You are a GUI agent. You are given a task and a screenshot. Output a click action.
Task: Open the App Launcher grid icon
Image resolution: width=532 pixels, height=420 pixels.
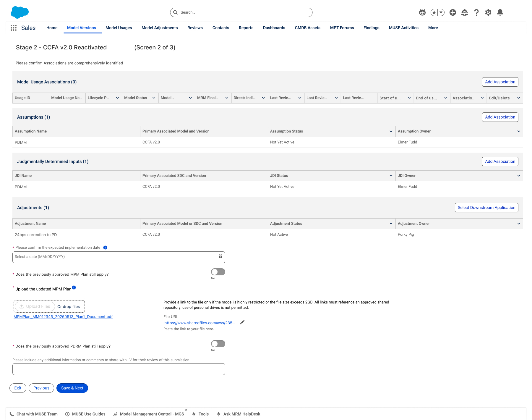(x=14, y=28)
